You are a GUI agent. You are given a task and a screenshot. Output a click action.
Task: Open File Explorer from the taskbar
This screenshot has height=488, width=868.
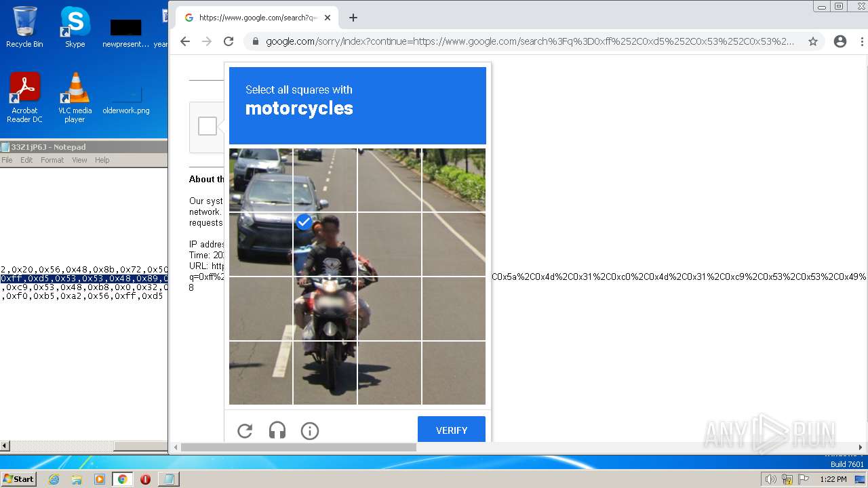coord(77,479)
